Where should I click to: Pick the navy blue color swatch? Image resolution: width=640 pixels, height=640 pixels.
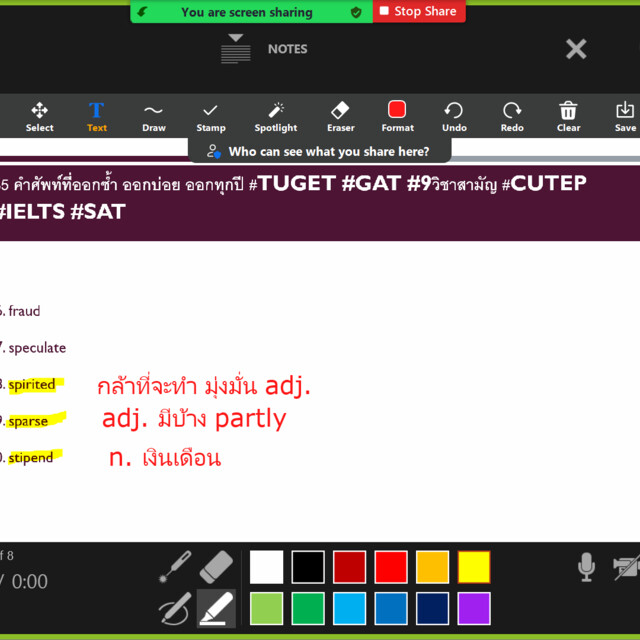(x=433, y=609)
